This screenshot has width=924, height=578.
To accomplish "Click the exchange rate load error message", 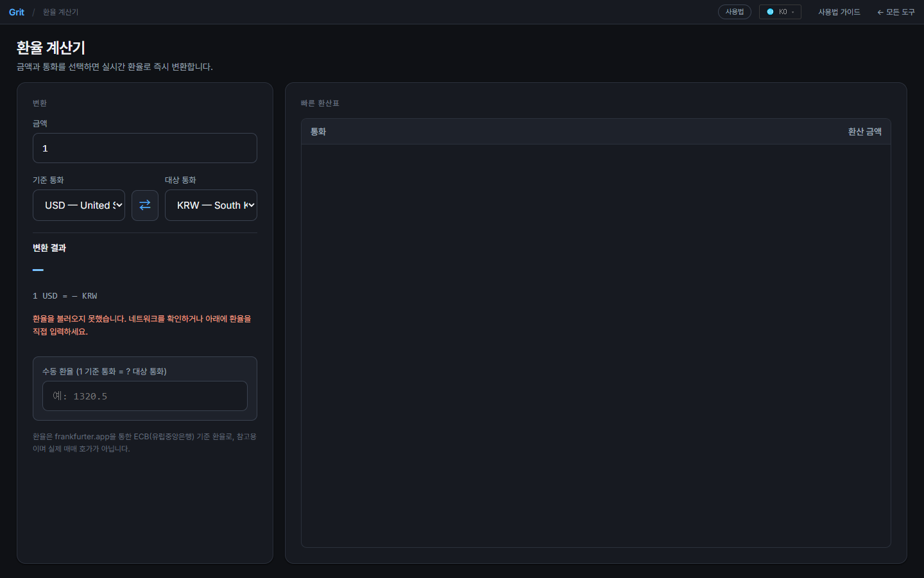I will click(x=142, y=325).
